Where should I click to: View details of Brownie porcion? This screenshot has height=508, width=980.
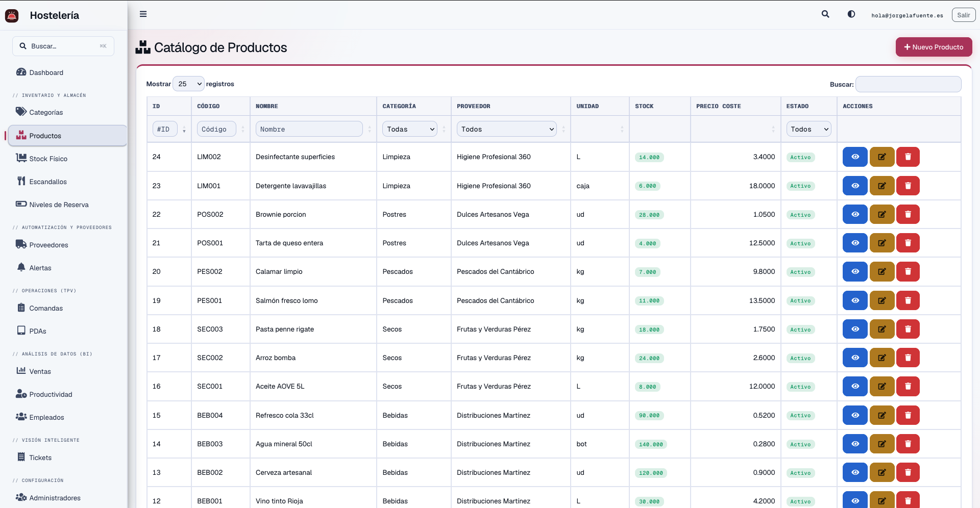pos(855,214)
